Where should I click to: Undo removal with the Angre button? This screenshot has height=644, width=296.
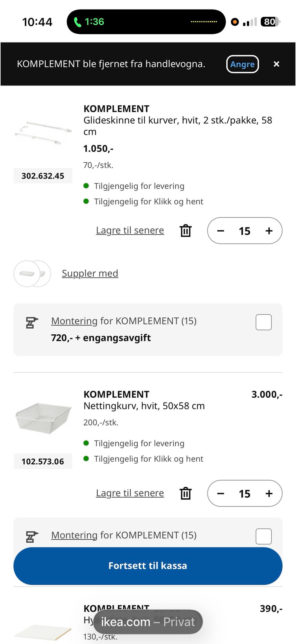click(242, 64)
